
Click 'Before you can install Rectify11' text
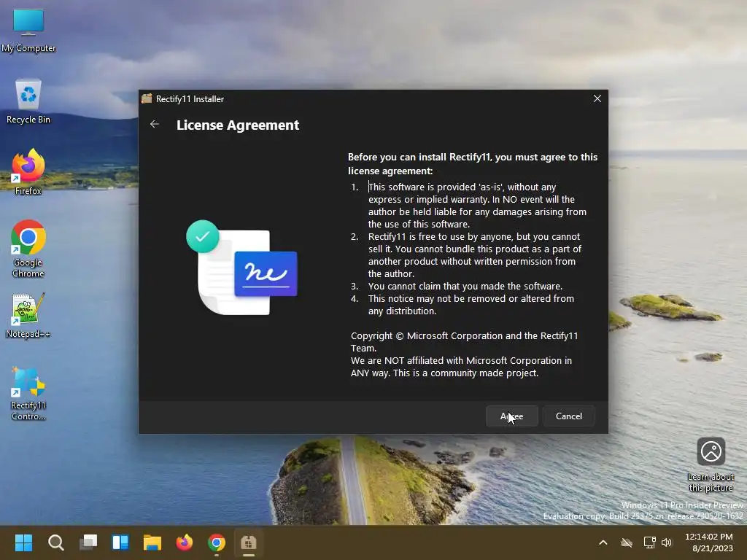tap(473, 164)
